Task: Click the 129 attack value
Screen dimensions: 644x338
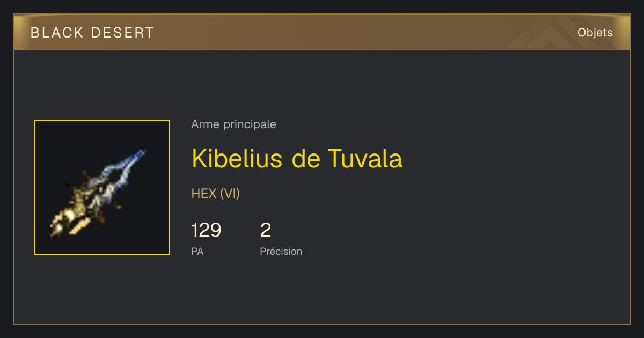Action: 206,230
